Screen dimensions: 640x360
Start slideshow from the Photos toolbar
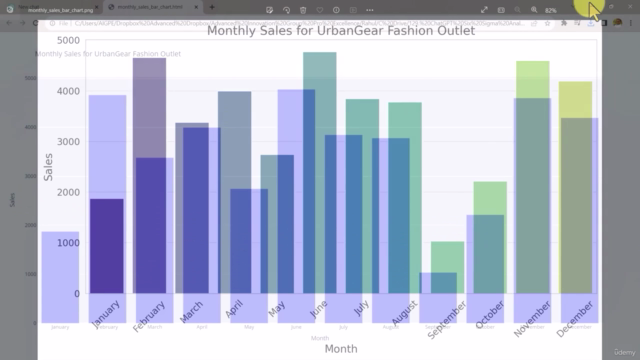tap(353, 10)
